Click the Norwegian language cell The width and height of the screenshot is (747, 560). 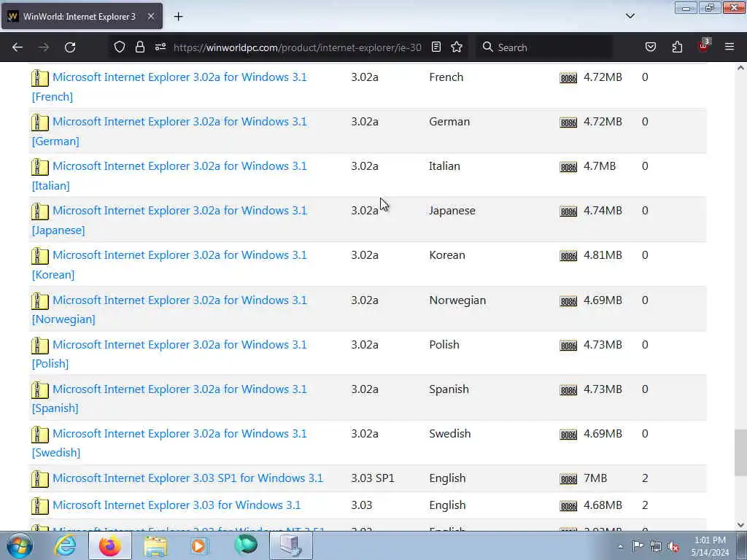point(457,300)
